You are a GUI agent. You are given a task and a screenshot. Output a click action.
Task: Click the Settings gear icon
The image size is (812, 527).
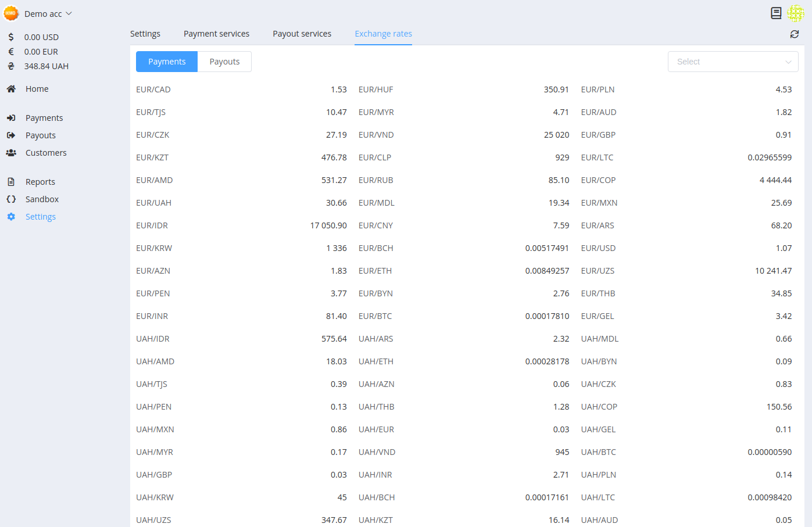tap(11, 217)
